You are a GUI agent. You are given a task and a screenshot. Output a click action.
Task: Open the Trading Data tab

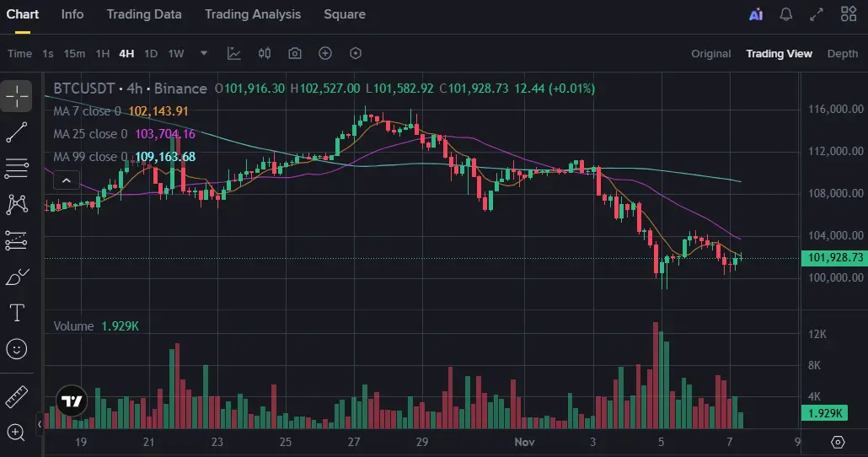coord(144,13)
